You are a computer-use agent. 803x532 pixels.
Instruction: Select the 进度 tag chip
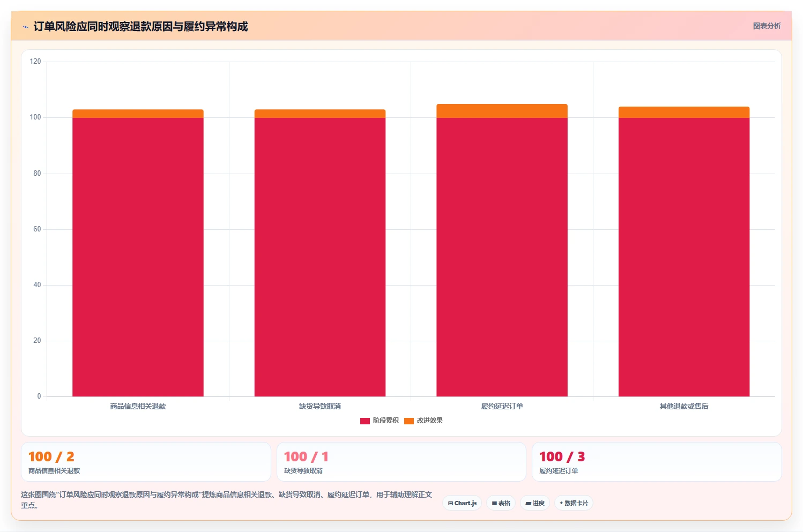tap(535, 503)
